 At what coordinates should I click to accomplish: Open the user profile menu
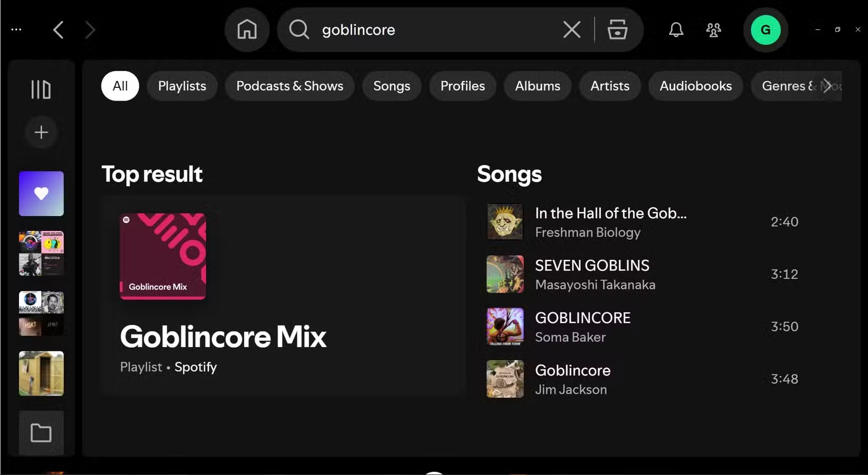tap(765, 29)
